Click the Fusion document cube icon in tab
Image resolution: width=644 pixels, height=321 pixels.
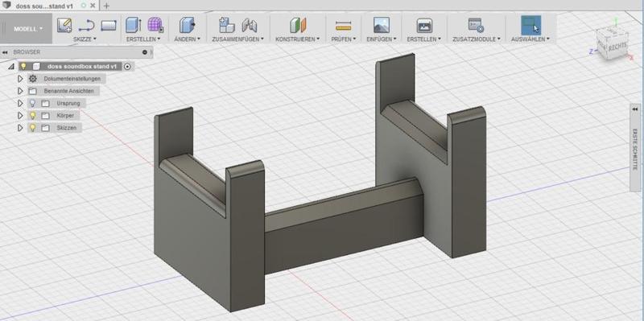tap(7, 6)
